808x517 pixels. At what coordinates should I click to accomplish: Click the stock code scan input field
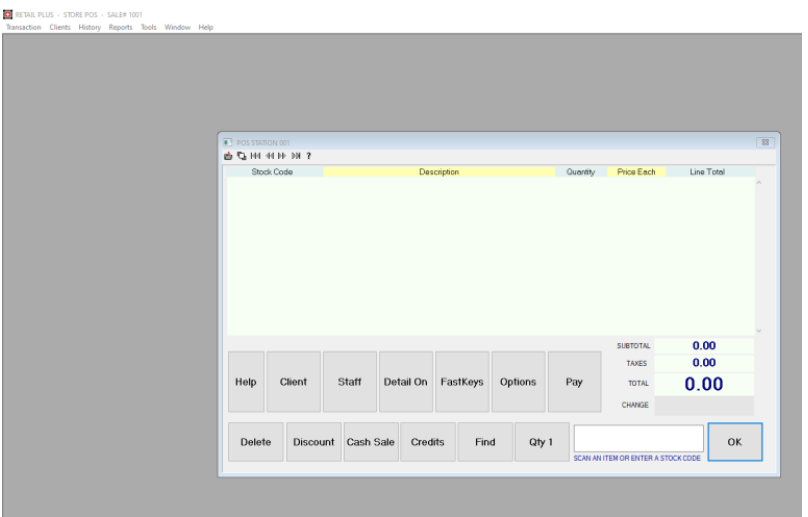[638, 438]
